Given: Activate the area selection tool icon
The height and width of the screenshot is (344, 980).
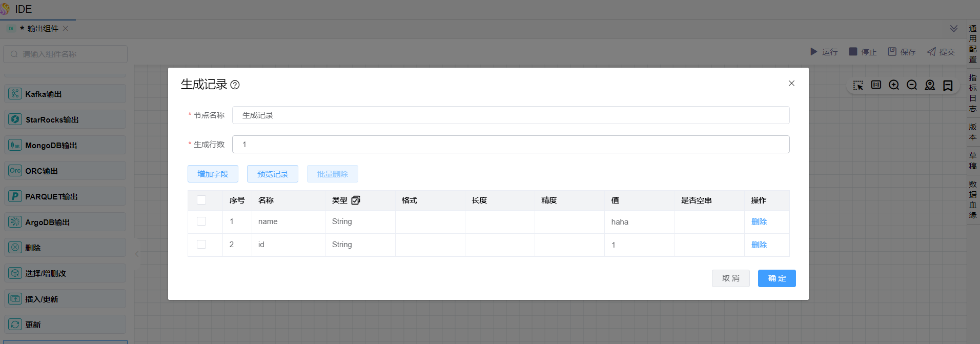Looking at the screenshot, I should coord(858,85).
